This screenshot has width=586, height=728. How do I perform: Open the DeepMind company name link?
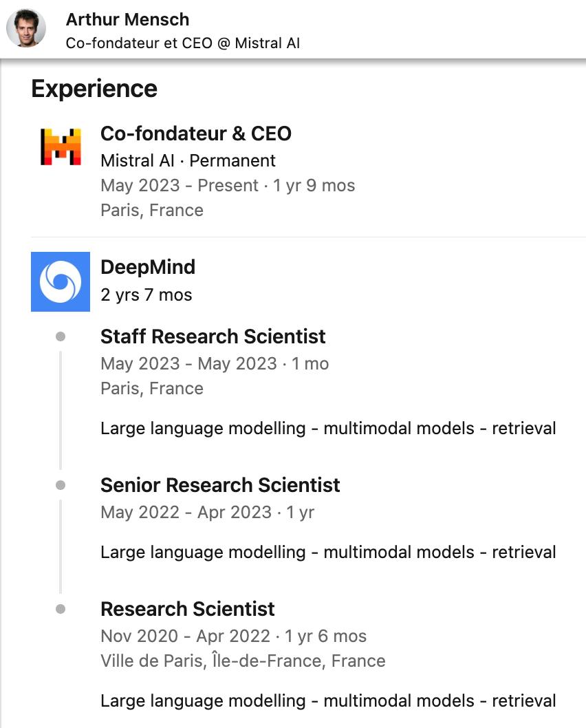148,267
